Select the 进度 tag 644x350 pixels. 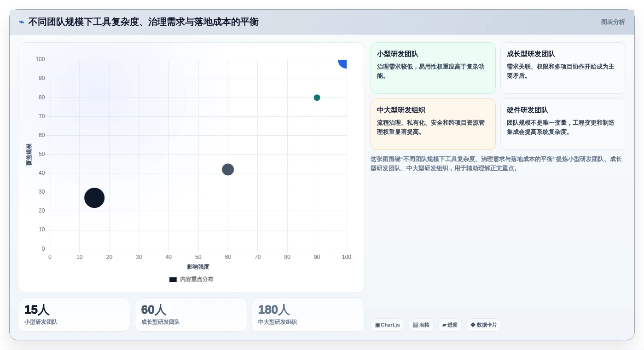pyautogui.click(x=450, y=325)
